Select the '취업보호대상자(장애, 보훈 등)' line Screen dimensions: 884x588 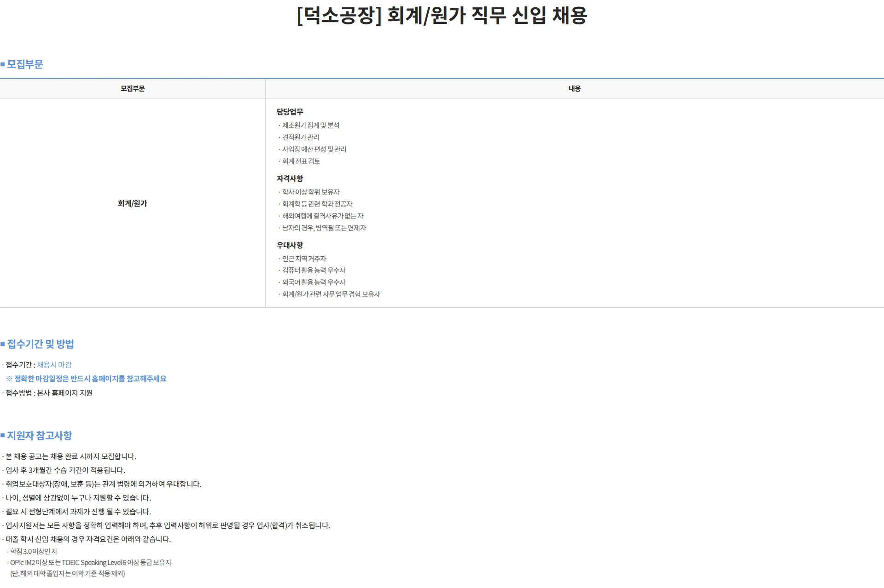click(x=103, y=484)
